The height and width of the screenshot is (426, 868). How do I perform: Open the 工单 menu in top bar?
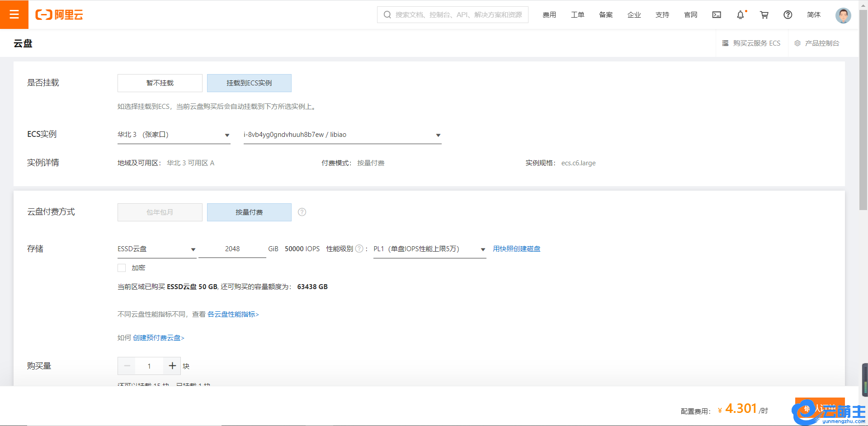577,15
